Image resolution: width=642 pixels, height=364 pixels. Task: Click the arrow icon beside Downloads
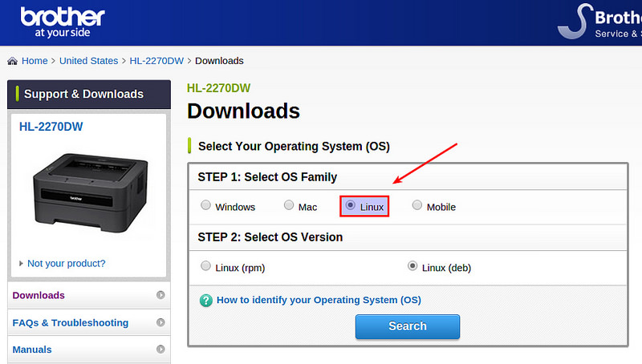point(160,296)
